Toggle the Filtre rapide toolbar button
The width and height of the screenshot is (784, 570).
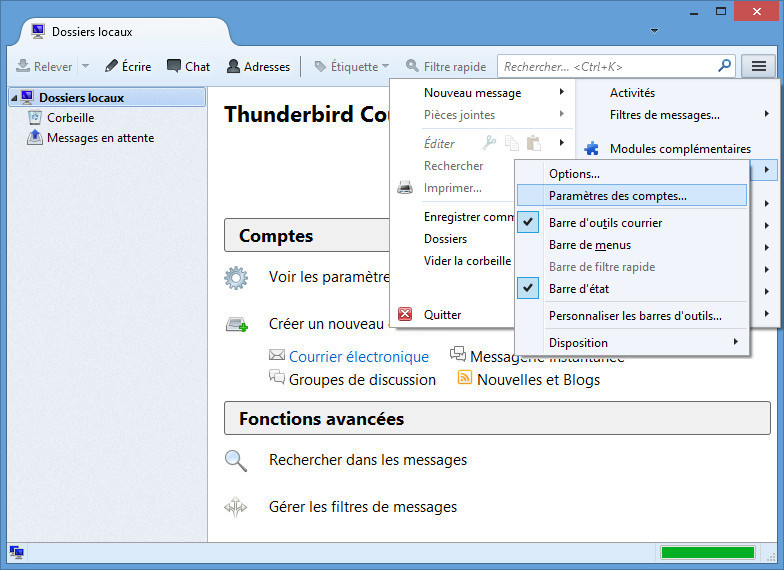[446, 66]
